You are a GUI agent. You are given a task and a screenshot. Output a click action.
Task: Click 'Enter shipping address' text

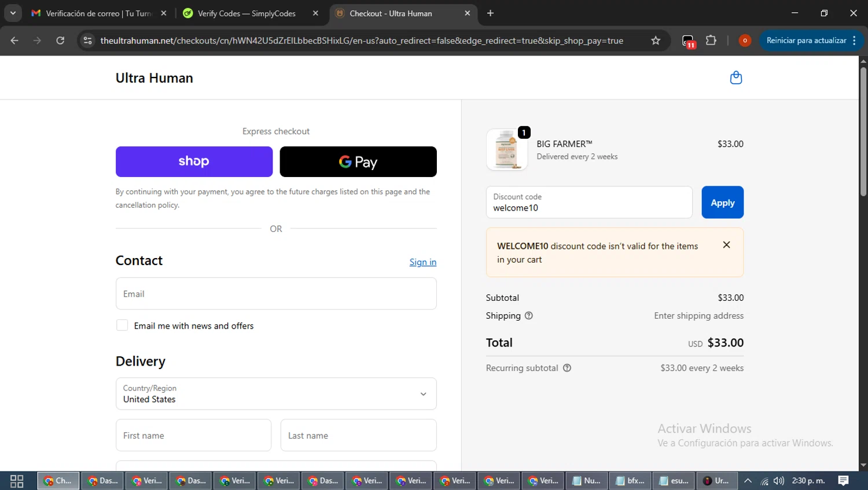[x=699, y=316]
